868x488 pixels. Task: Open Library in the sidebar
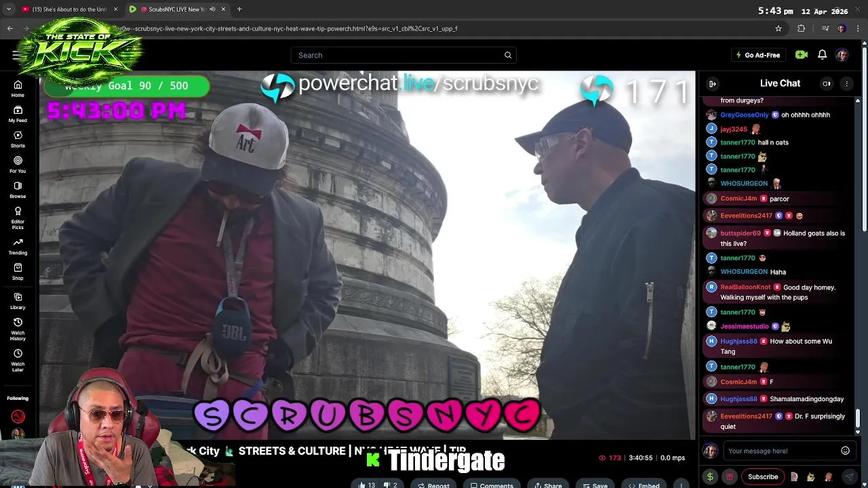(18, 301)
